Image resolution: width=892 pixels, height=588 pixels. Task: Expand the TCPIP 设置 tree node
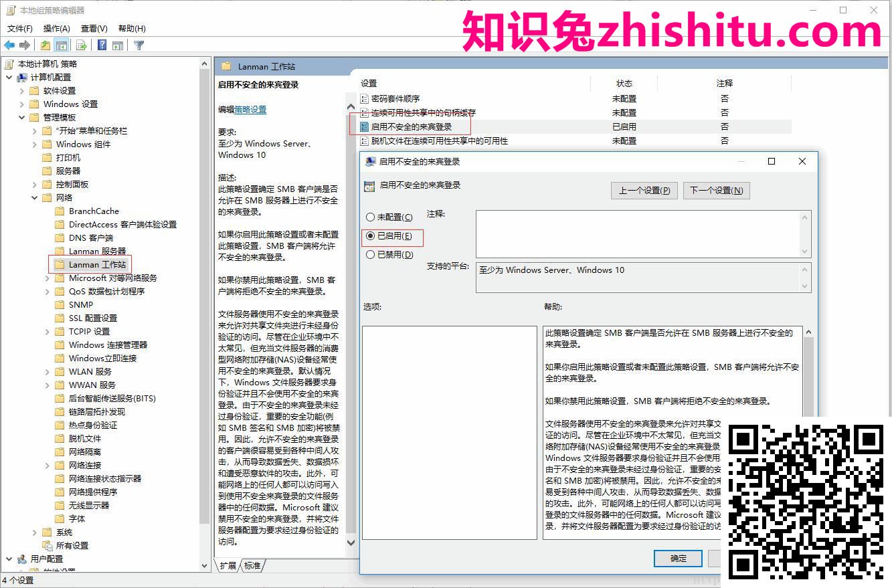[48, 331]
